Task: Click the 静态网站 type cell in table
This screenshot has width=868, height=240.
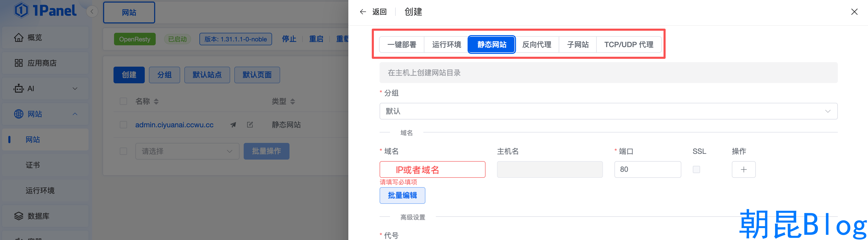Action: tap(286, 125)
